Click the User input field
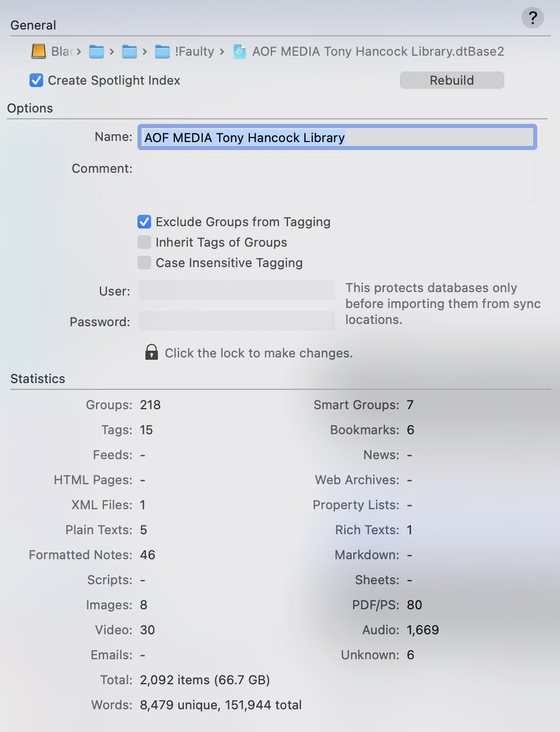560x732 pixels. point(237,290)
